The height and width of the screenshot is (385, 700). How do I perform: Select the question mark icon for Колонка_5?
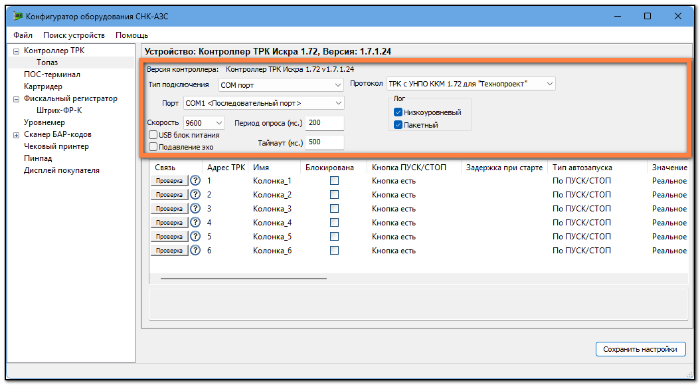pos(195,236)
